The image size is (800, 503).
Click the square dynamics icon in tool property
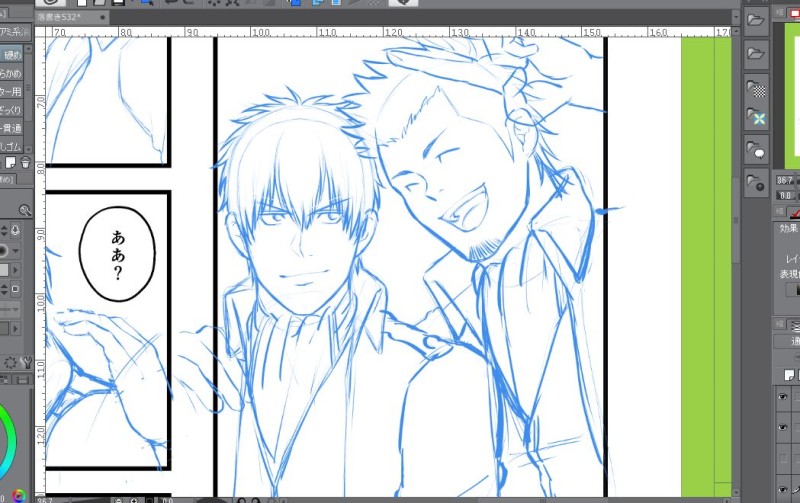[x=15, y=289]
